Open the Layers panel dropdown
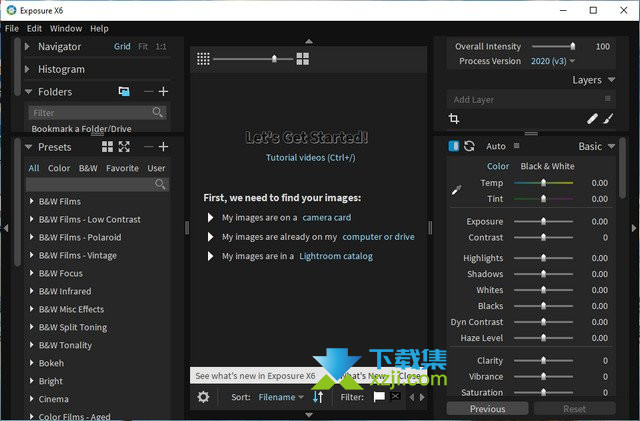640x421 pixels. coord(611,80)
